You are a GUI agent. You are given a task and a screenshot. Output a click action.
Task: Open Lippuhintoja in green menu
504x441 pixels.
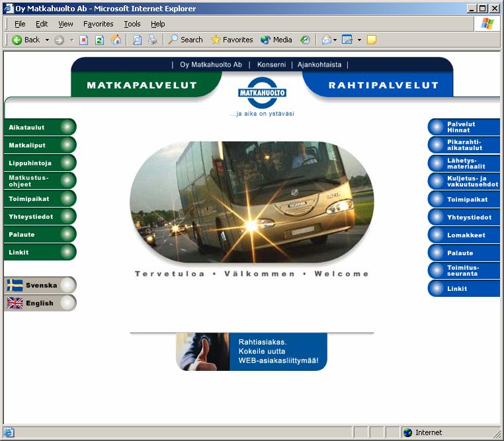[40, 163]
